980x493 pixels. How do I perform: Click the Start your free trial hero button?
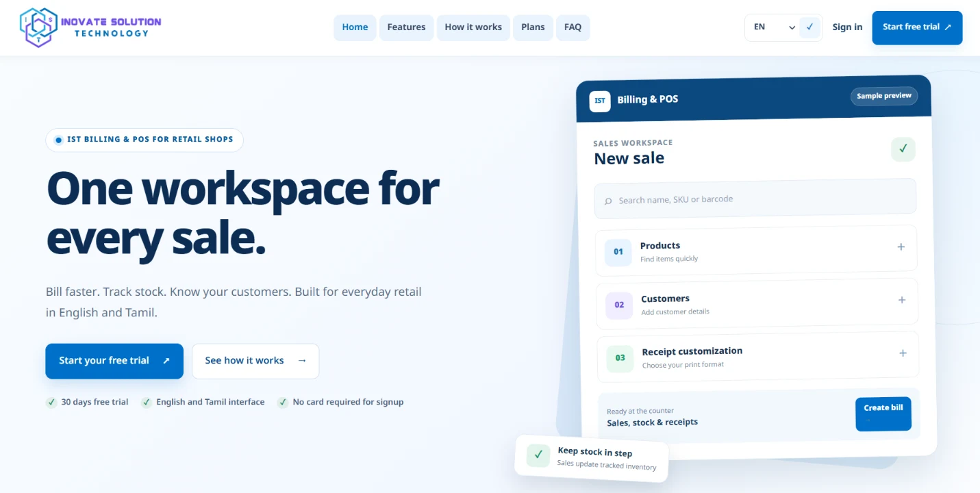click(x=114, y=361)
